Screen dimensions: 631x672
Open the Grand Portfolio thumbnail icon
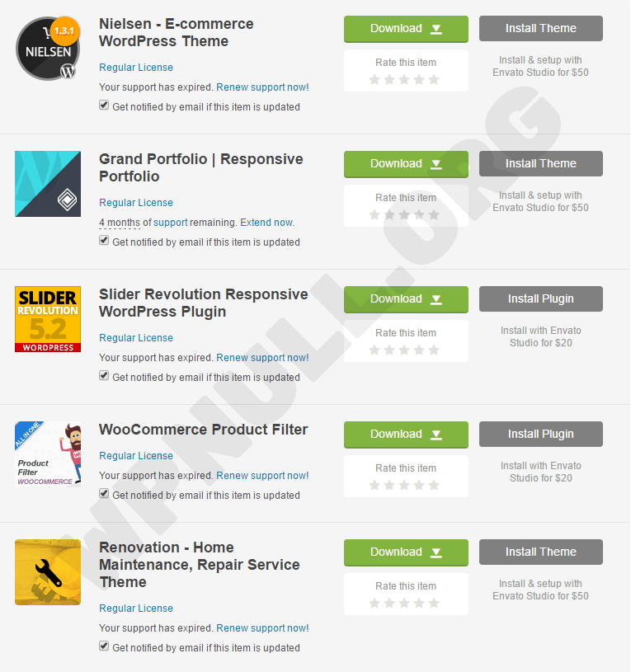[48, 184]
